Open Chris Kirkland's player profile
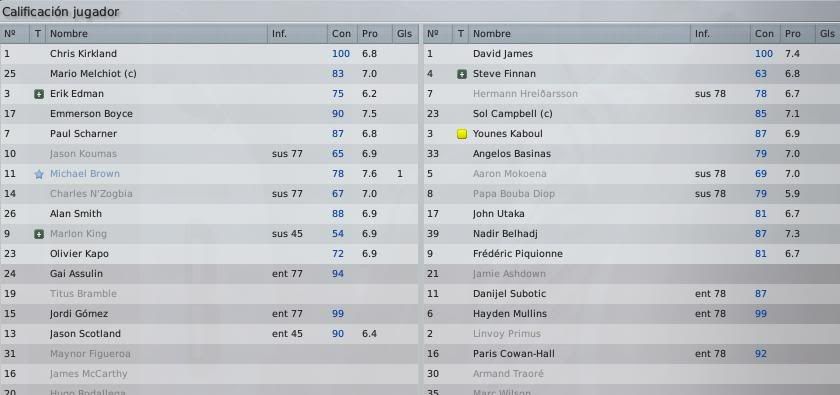This screenshot has width=840, height=395. click(83, 54)
